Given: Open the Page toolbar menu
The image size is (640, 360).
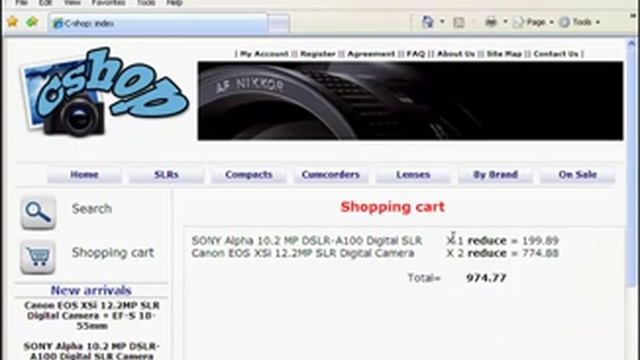Looking at the screenshot, I should click(533, 22).
